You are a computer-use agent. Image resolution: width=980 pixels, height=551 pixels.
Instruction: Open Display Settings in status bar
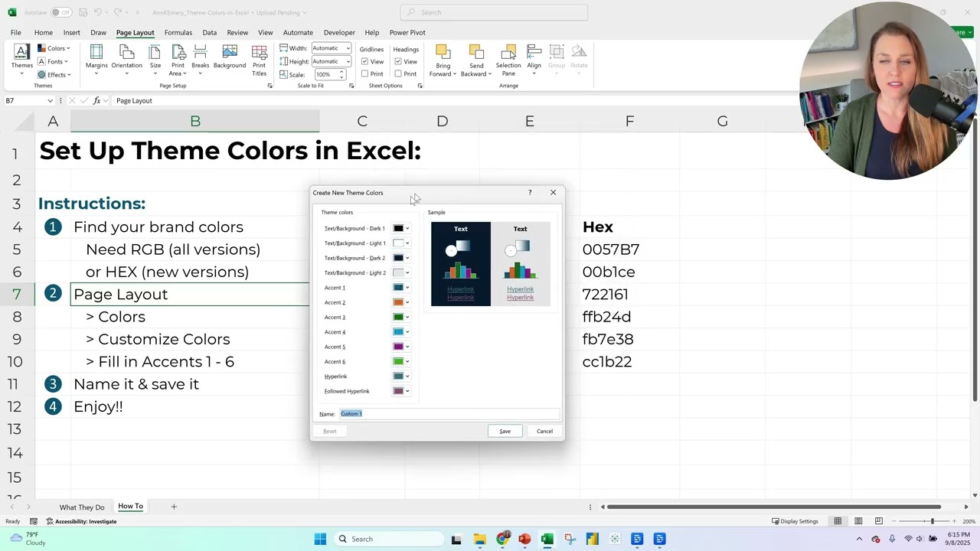(795, 521)
